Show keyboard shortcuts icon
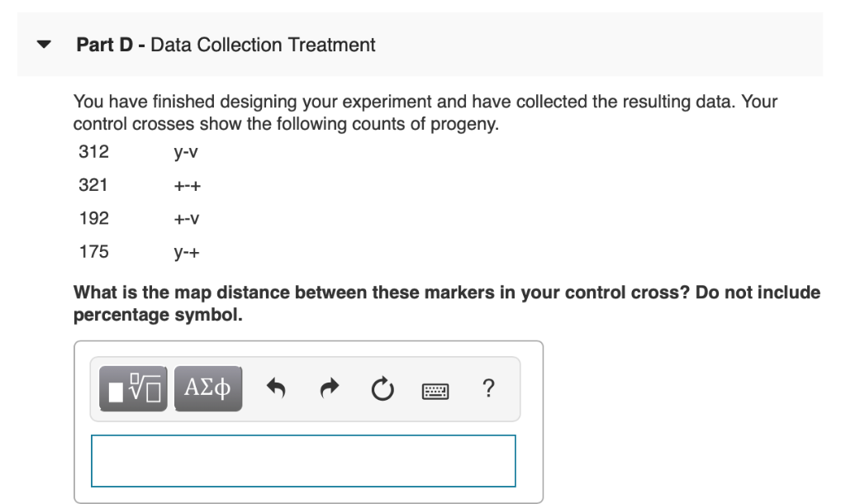846x504 pixels. (435, 391)
